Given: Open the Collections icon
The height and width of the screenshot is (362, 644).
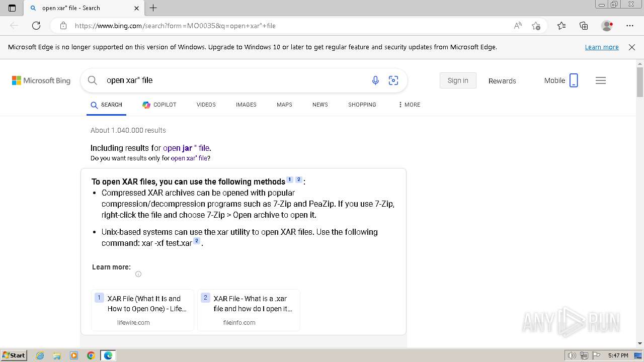Looking at the screenshot, I should point(584,26).
